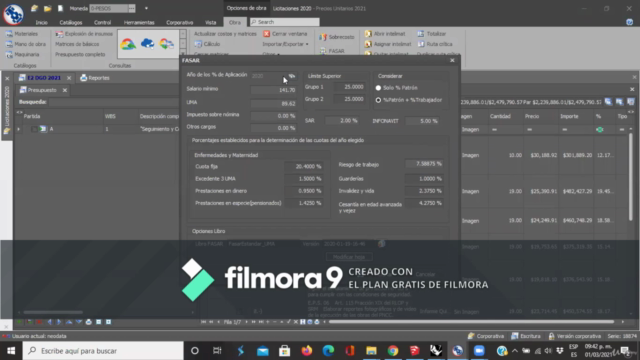Close the FASAR dialog

pyautogui.click(x=452, y=60)
